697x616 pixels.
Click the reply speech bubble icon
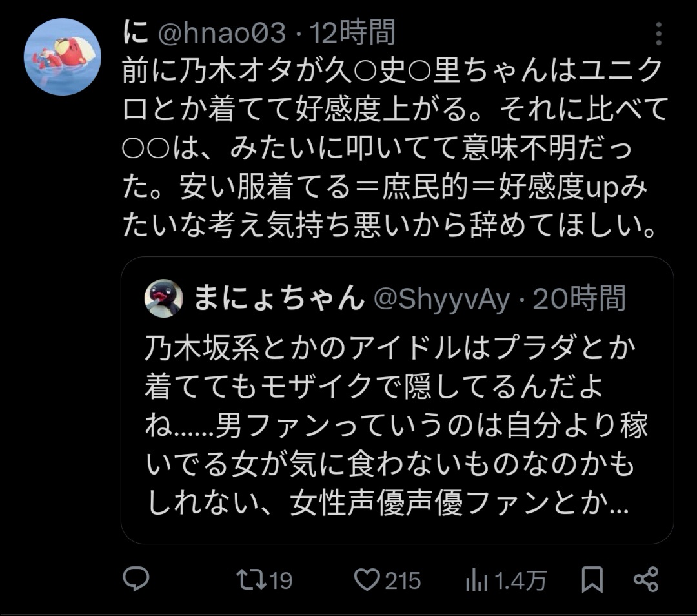[136, 579]
